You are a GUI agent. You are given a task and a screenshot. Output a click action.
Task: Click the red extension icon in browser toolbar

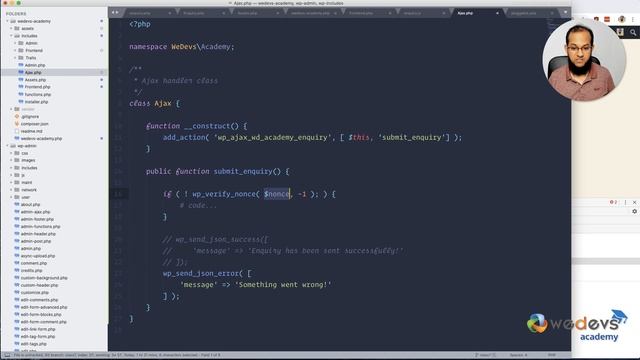[x=607, y=19]
